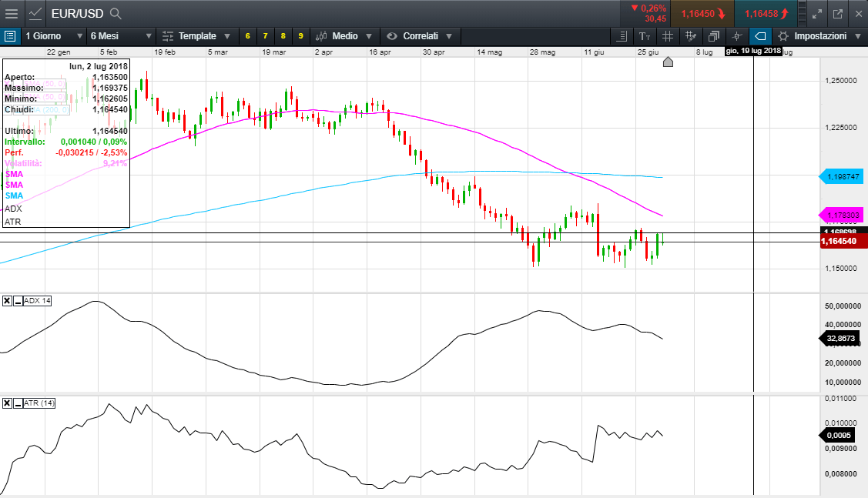Click the grid with pencil drawing icon

691,36
